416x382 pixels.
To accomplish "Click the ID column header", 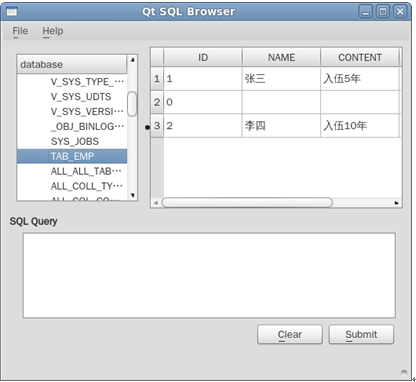I will pyautogui.click(x=203, y=57).
